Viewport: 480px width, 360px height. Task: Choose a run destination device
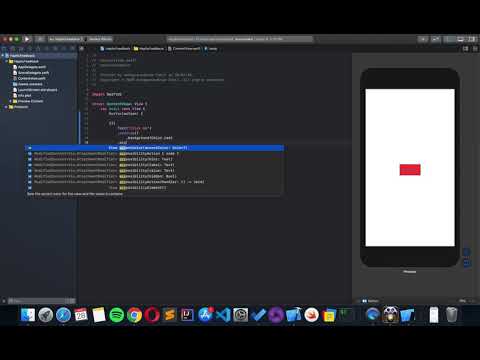point(100,39)
